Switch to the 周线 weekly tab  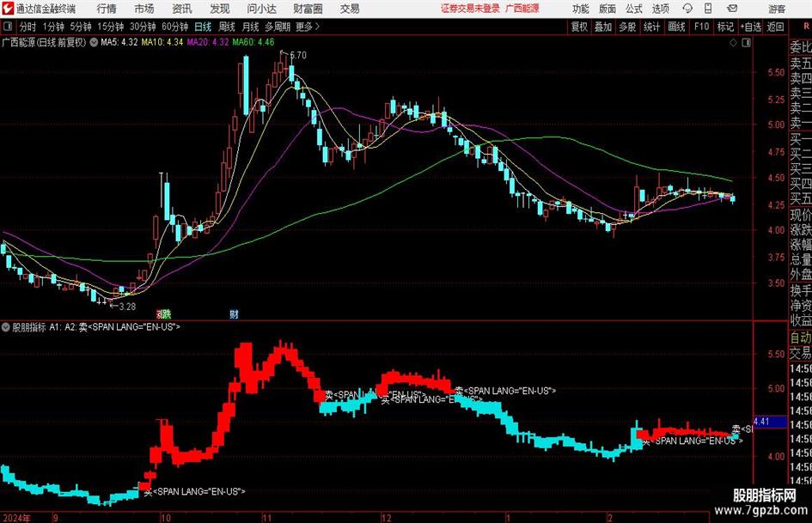coord(226,27)
